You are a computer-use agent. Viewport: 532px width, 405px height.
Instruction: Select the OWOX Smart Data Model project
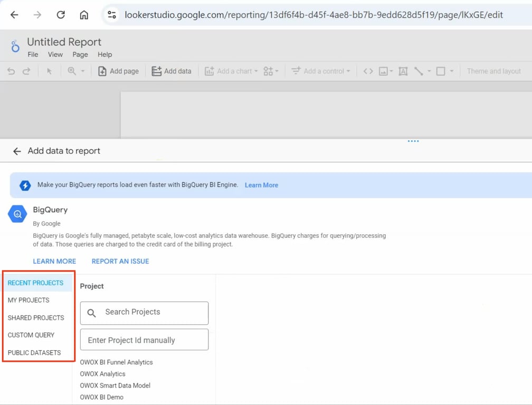pyautogui.click(x=115, y=385)
